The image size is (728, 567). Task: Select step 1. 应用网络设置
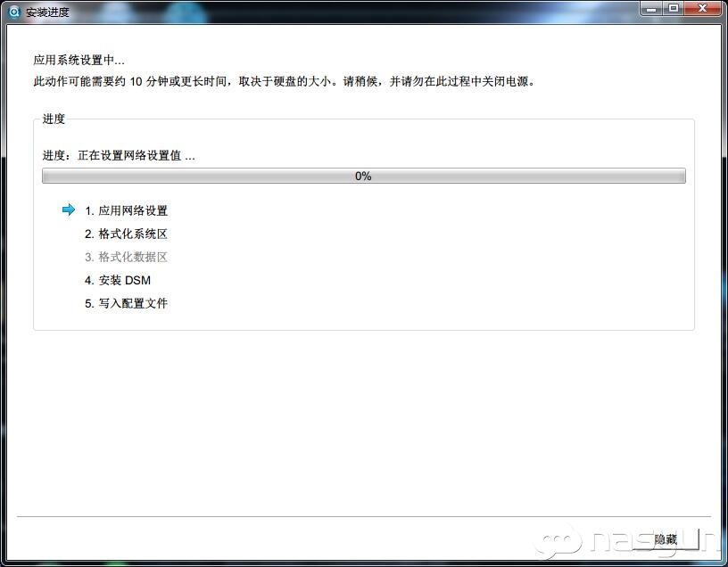[126, 210]
